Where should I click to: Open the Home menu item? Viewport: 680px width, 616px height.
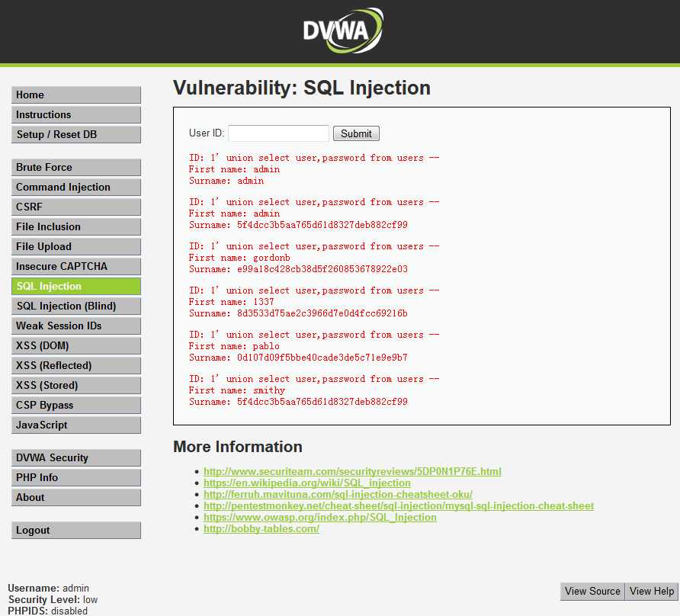click(x=76, y=95)
